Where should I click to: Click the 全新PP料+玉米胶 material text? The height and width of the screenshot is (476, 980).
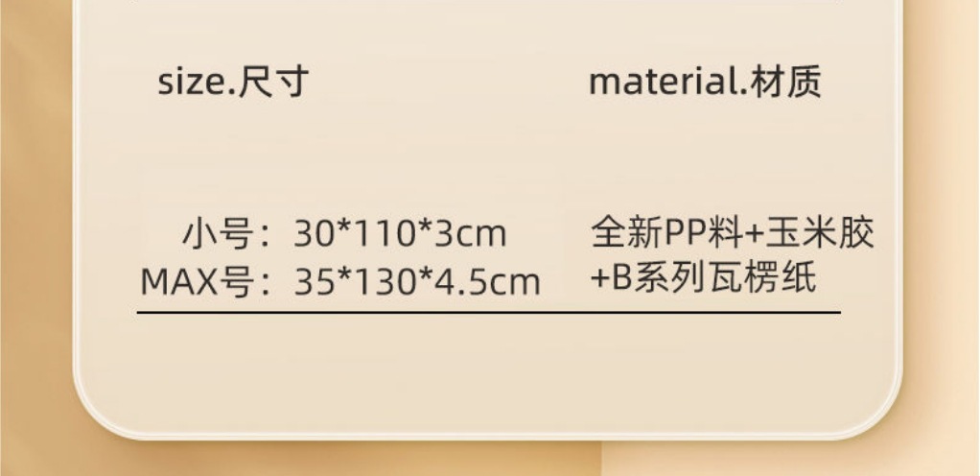click(732, 232)
